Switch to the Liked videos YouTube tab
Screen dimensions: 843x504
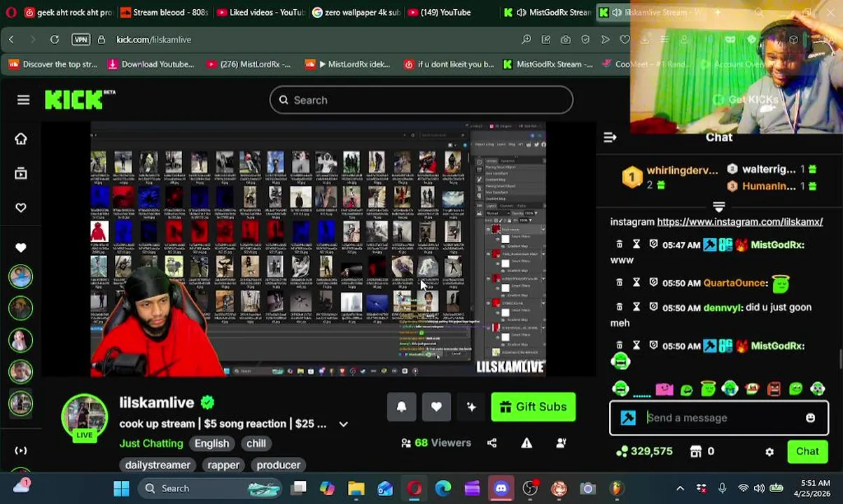pos(259,13)
